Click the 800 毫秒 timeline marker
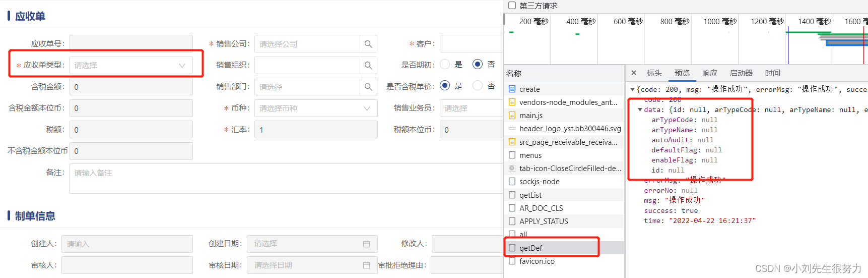868x278 pixels. pos(675,21)
